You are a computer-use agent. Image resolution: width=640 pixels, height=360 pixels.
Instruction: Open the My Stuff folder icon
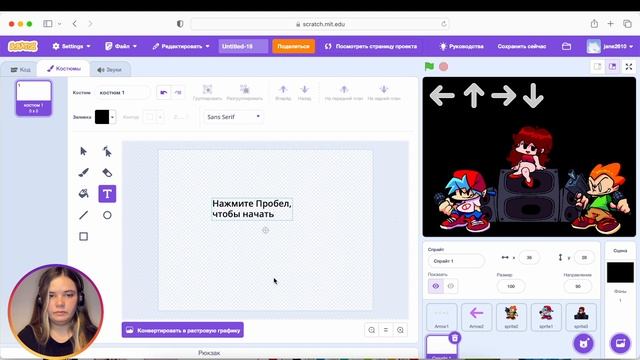pyautogui.click(x=566, y=46)
